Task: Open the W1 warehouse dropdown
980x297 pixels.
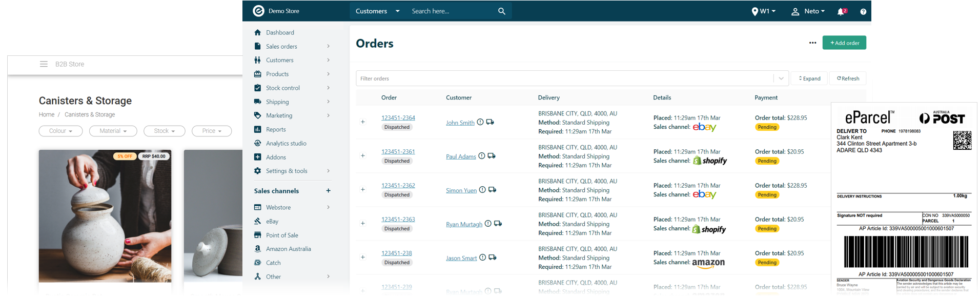Action: (764, 11)
